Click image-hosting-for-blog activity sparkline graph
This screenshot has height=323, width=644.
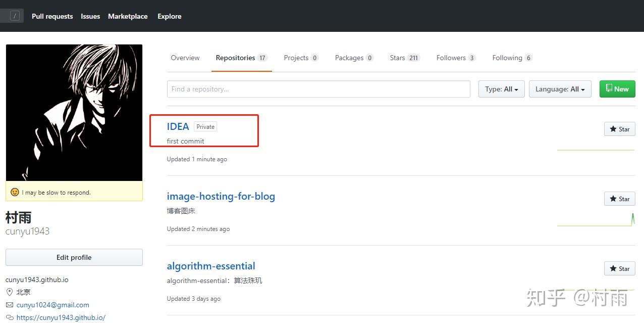pos(596,220)
